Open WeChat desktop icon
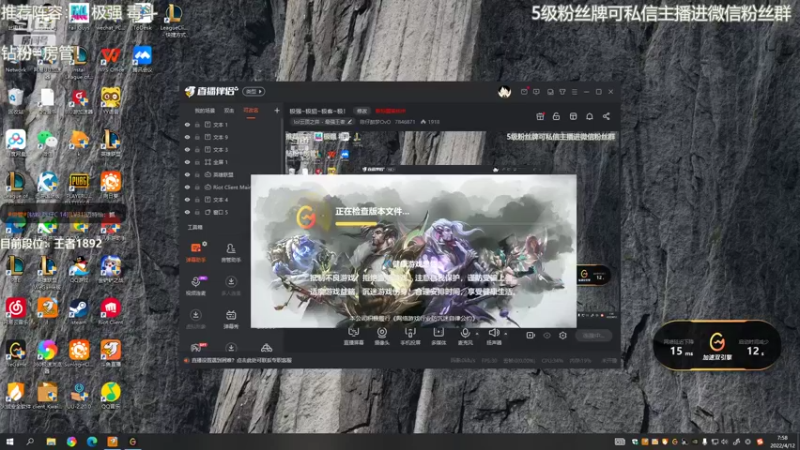 tap(47, 142)
